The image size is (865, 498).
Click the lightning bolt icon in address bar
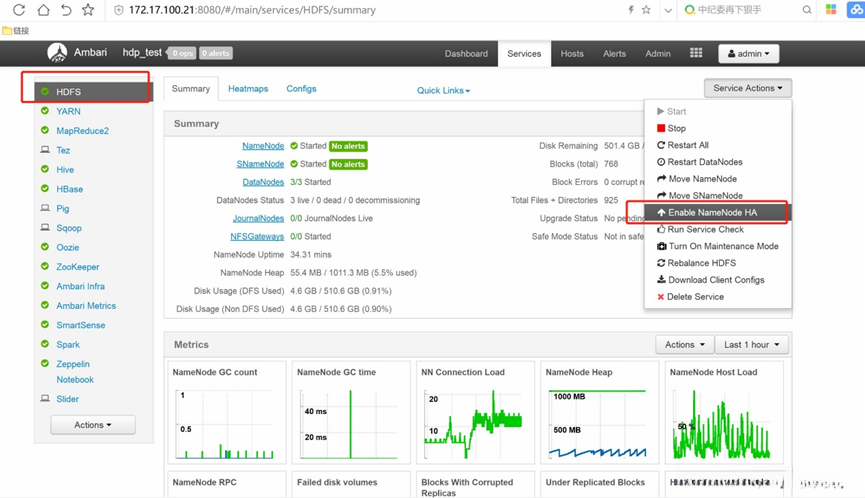(x=631, y=9)
